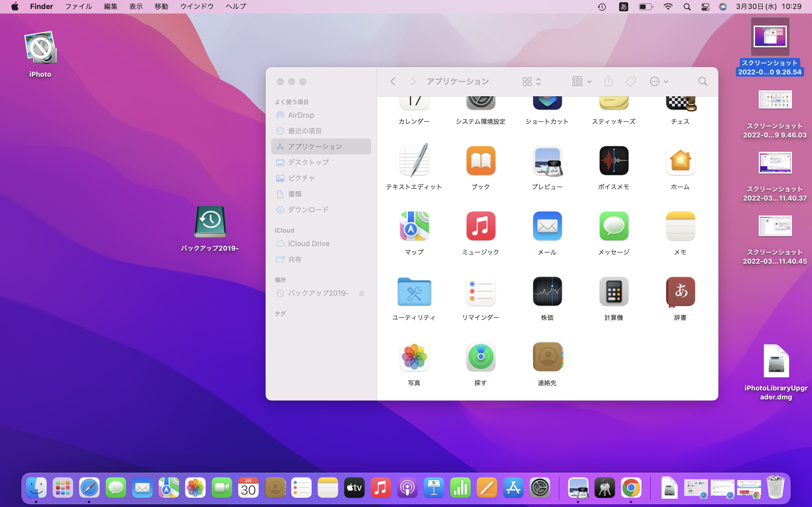812x507 pixels.
Task: Eject the バックアップ2019- volume in sidebar
Action: pyautogui.click(x=361, y=293)
